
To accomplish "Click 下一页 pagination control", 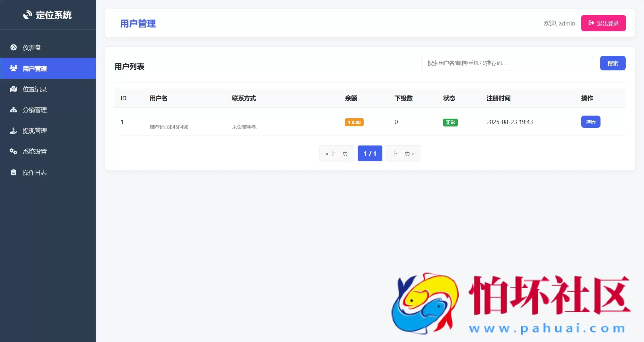I will [403, 153].
